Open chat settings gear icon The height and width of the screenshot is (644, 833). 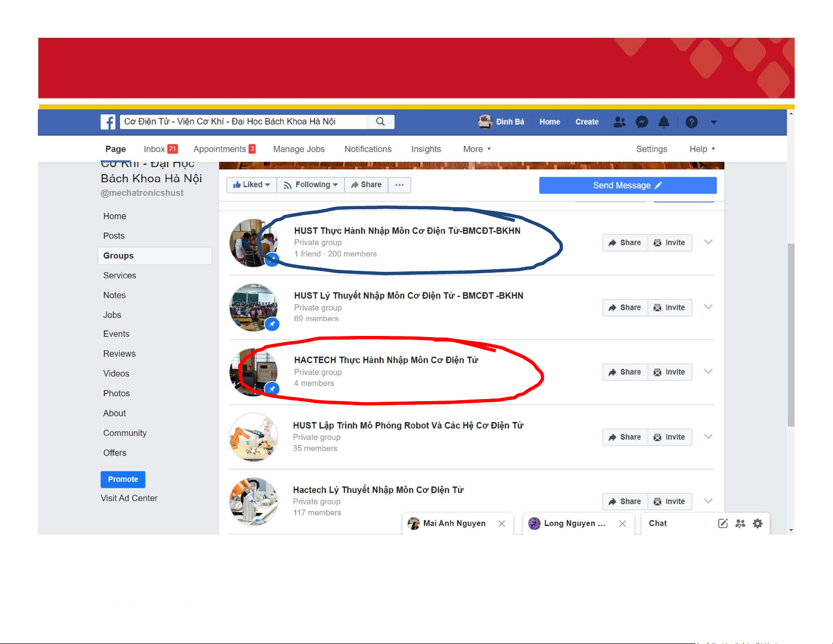point(757,523)
